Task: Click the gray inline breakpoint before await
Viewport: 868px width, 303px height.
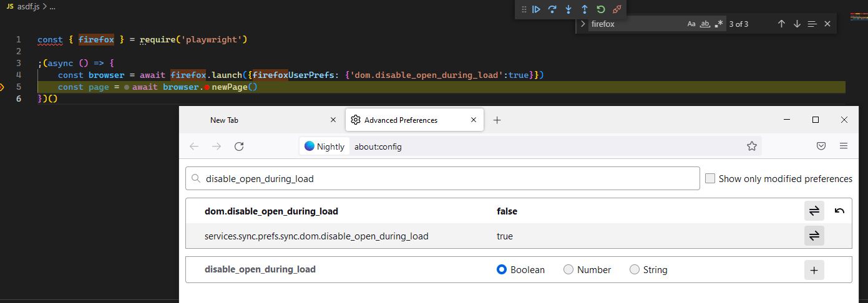Action: tap(127, 87)
